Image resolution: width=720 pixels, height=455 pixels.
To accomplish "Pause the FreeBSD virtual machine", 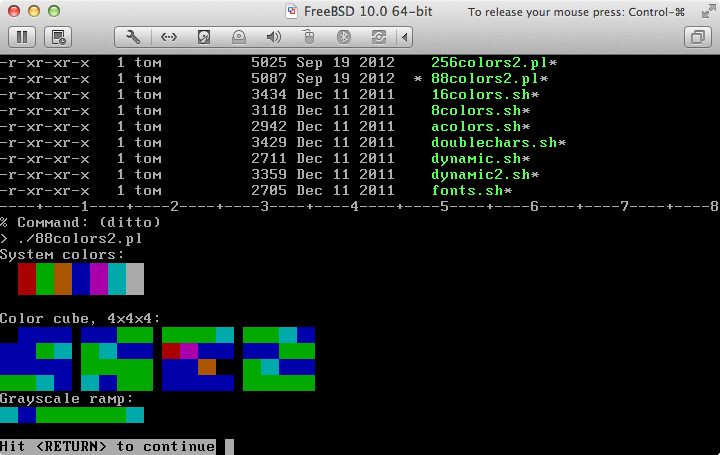I will 24,37.
